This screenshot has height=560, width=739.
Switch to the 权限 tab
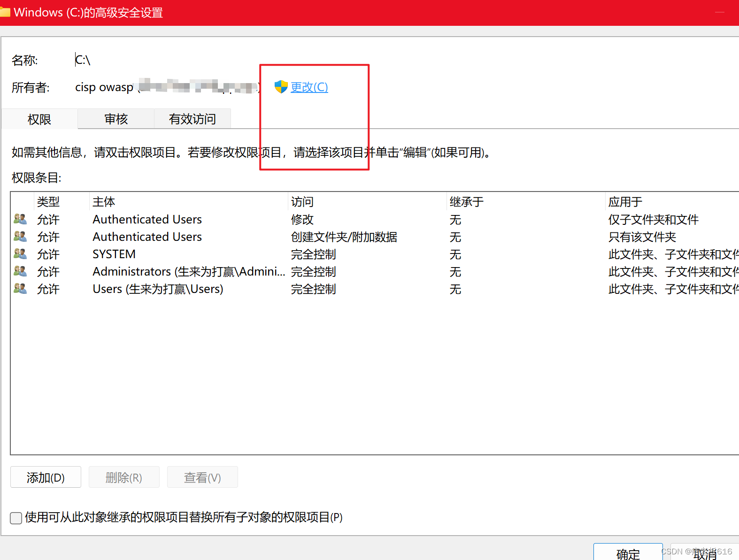39,119
